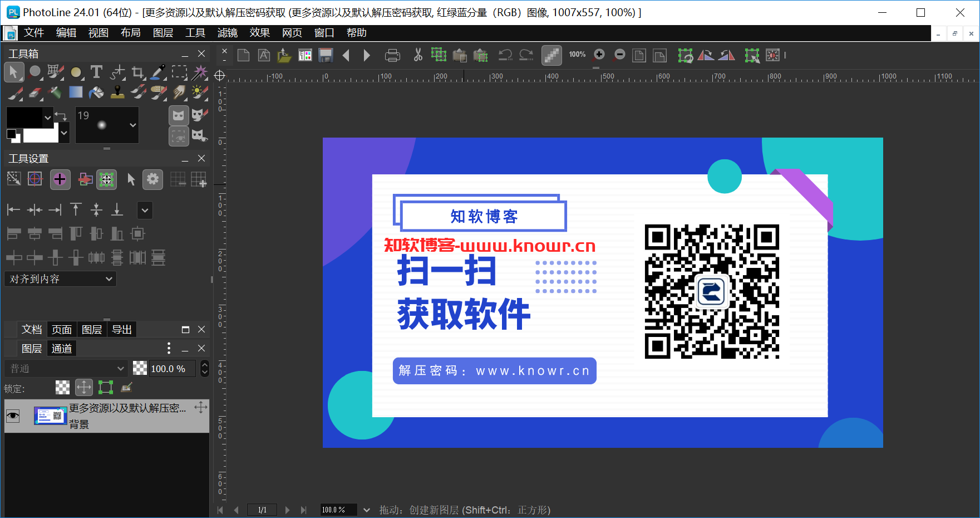
Task: Click the print icon in the toolbar
Action: coord(392,55)
